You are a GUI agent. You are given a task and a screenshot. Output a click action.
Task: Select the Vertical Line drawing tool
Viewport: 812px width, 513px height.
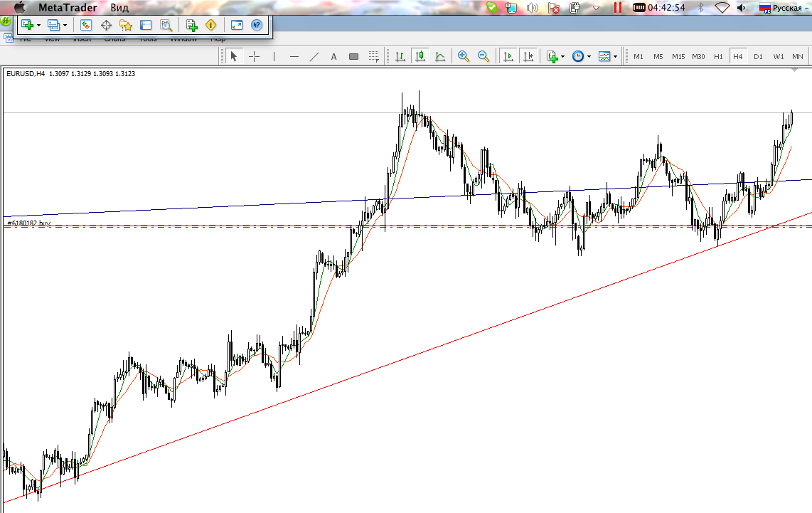coord(274,56)
